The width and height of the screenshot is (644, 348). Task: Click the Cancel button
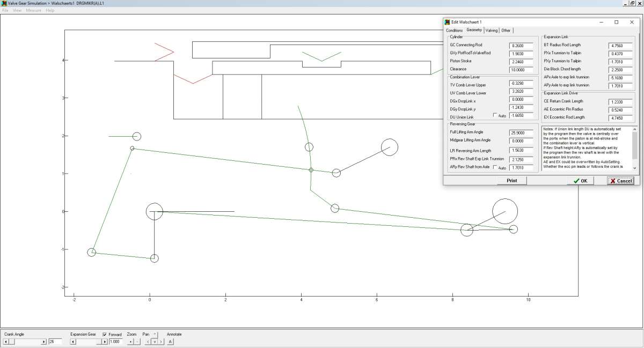(620, 181)
